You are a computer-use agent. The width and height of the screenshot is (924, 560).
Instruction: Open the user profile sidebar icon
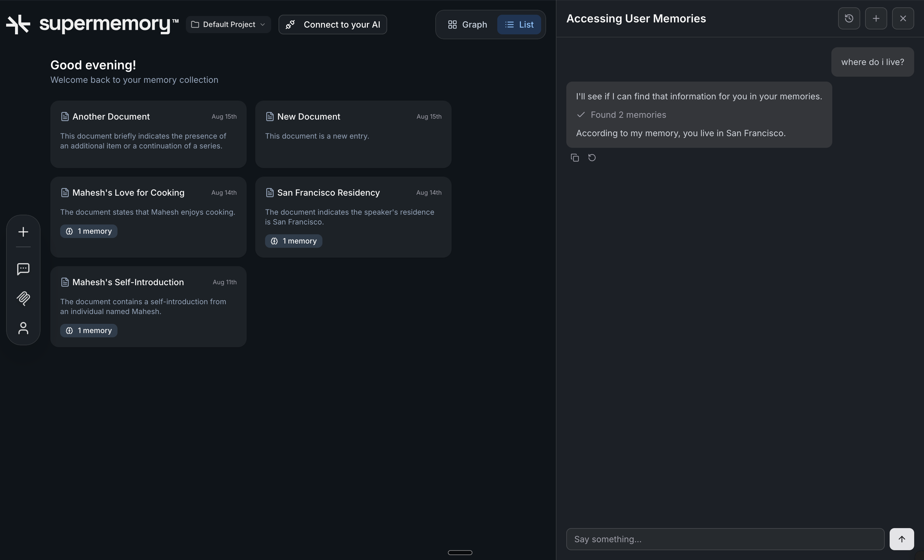pyautogui.click(x=23, y=328)
